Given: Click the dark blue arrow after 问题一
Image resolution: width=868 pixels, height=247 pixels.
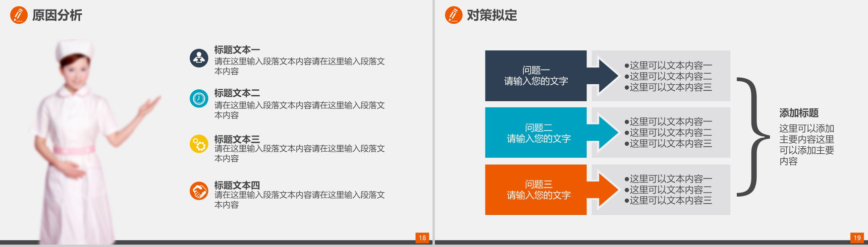Looking at the screenshot, I should tap(603, 76).
